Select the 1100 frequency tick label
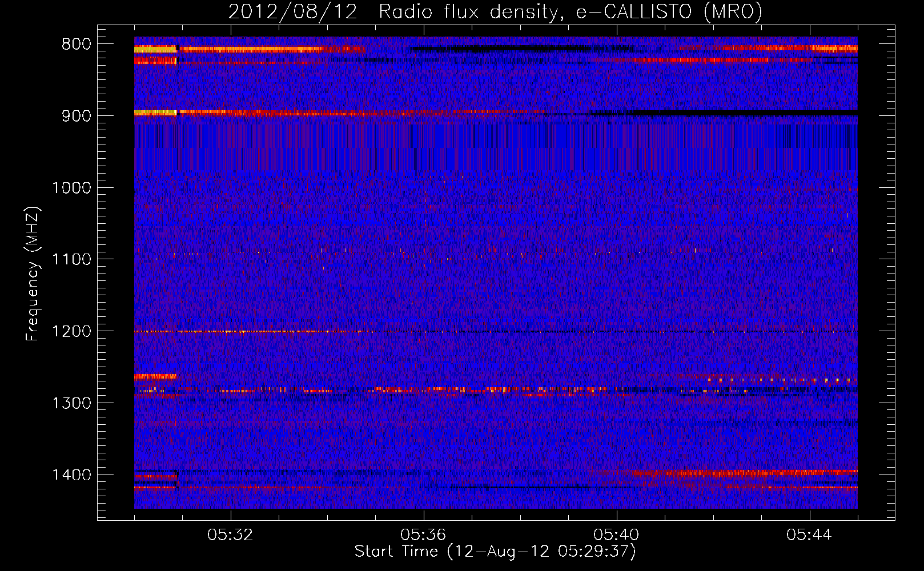The image size is (924, 571). (71, 260)
